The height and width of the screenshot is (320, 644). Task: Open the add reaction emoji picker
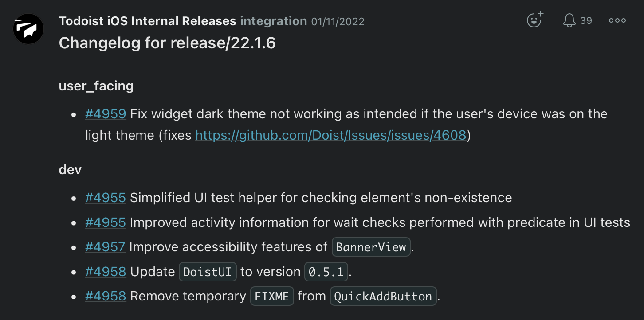click(x=534, y=20)
